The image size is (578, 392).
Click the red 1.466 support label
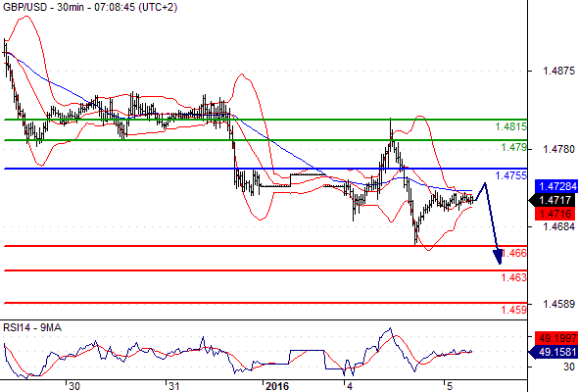click(514, 253)
